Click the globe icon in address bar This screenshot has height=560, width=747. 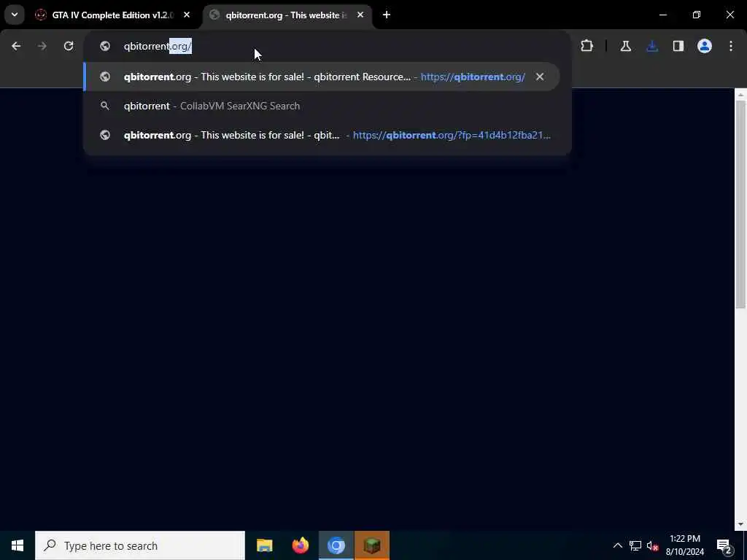[x=105, y=46]
